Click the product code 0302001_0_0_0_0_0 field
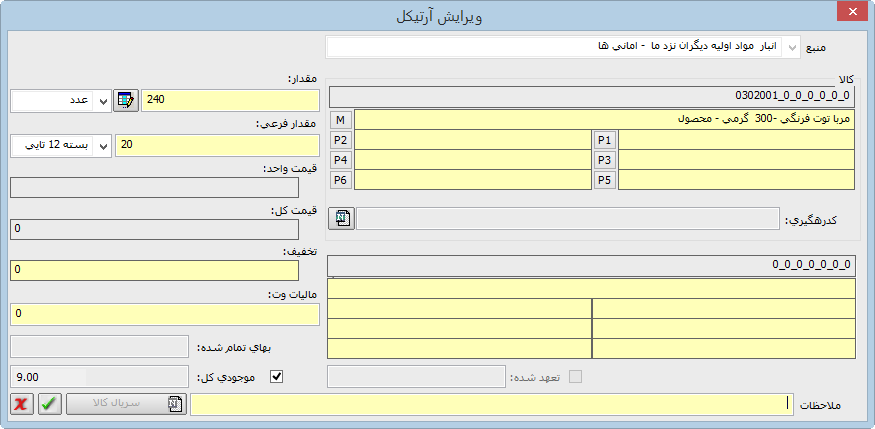Screen dimensions: 875x429 [592, 97]
